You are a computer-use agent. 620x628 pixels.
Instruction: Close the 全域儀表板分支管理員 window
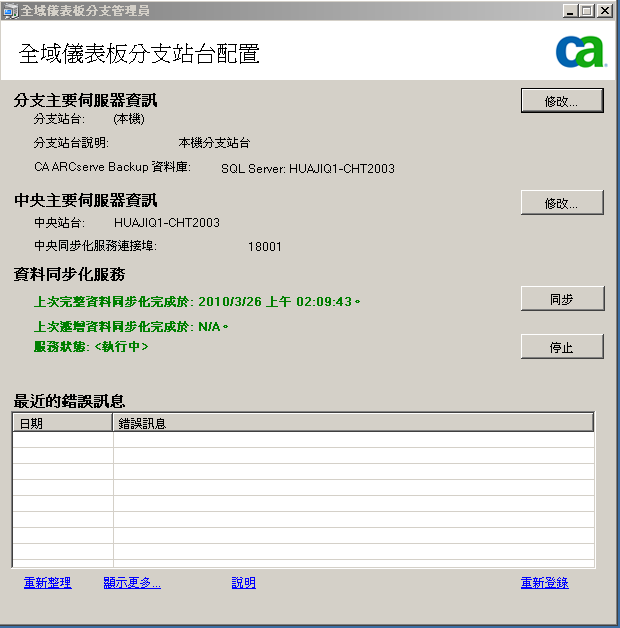click(604, 11)
